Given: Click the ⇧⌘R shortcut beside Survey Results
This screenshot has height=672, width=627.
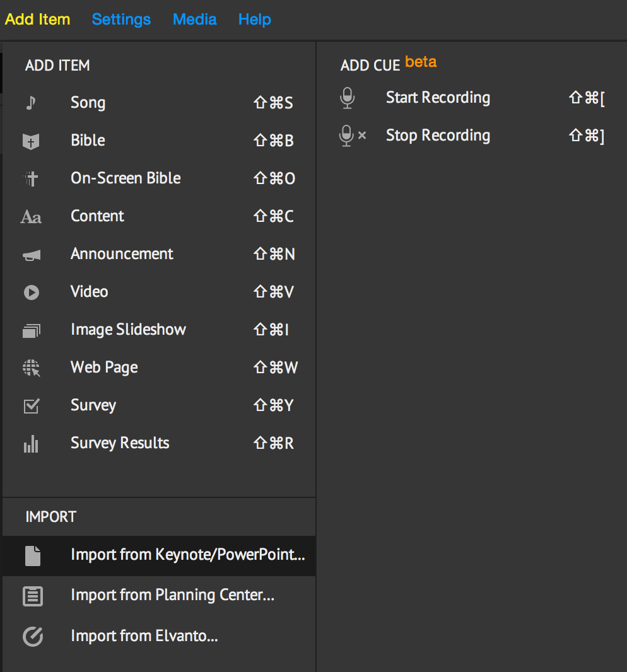Looking at the screenshot, I should pyautogui.click(x=274, y=443).
